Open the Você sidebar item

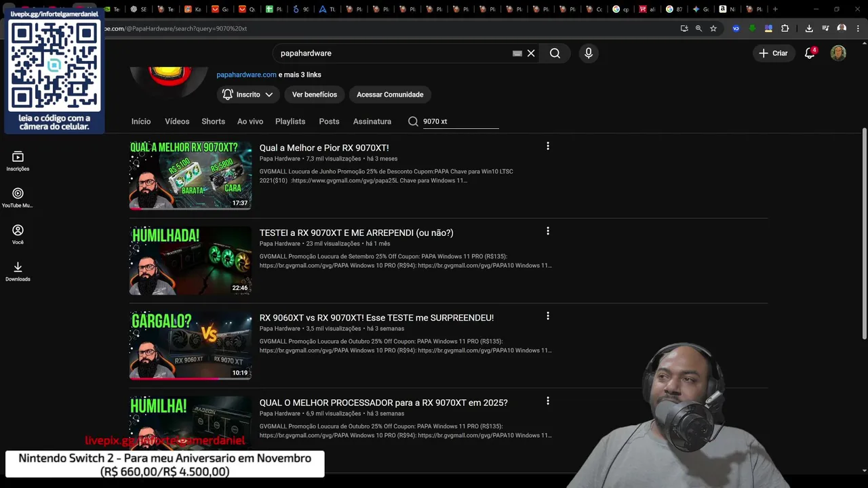[x=18, y=235]
